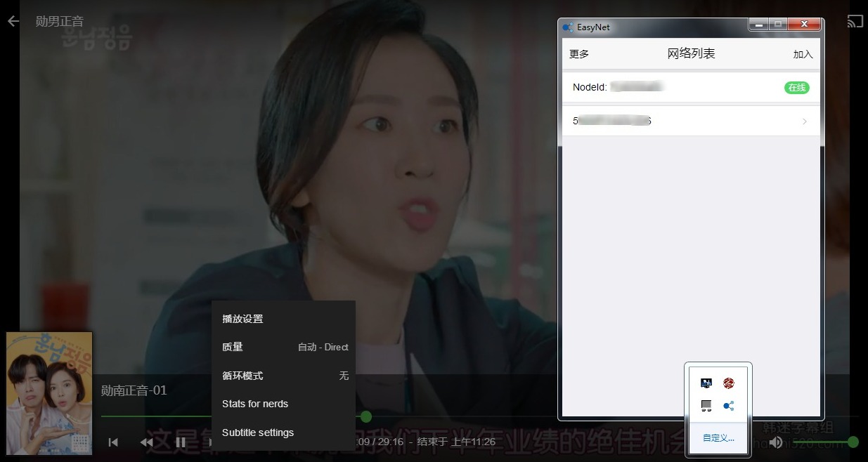Adjust audio via the volume speaker icon
Image resolution: width=868 pixels, height=462 pixels.
(x=776, y=442)
